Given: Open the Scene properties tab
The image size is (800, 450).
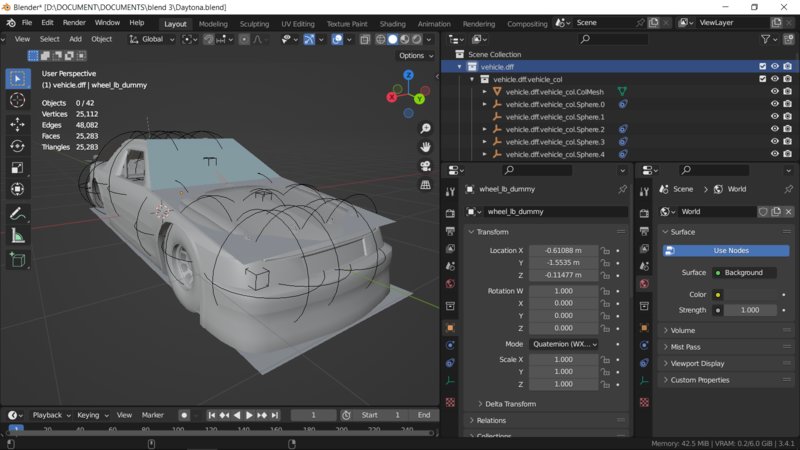Looking at the screenshot, I should point(450,266).
